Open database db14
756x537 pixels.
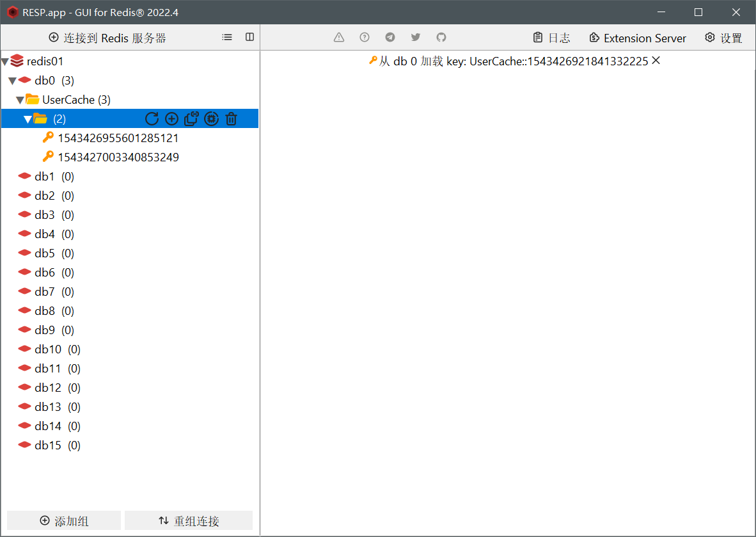pyautogui.click(x=49, y=426)
